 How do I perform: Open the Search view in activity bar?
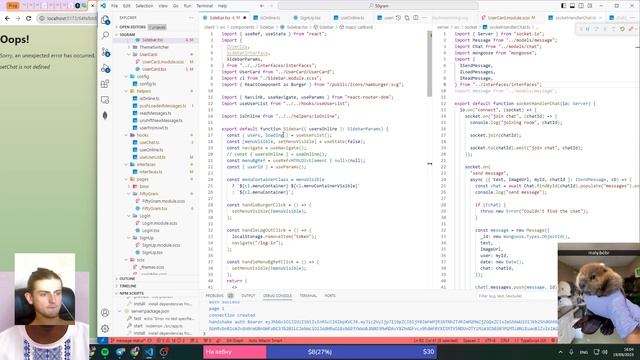pos(105,36)
